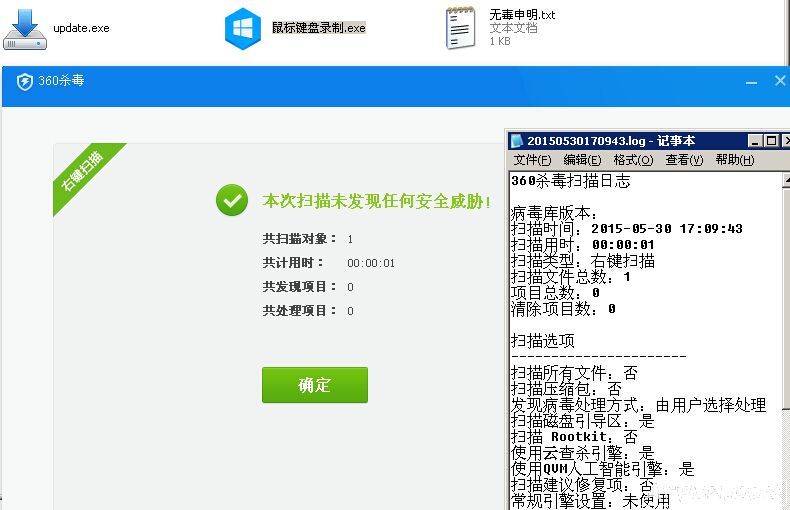Click the Notepad icon in log window title

[x=517, y=141]
